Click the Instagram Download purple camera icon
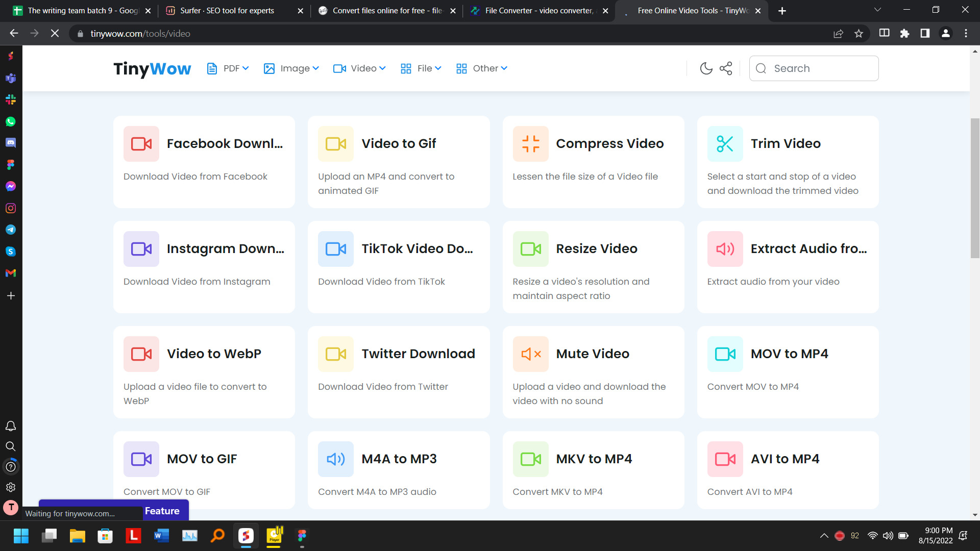Screen dimensions: 980x551 click(141, 249)
